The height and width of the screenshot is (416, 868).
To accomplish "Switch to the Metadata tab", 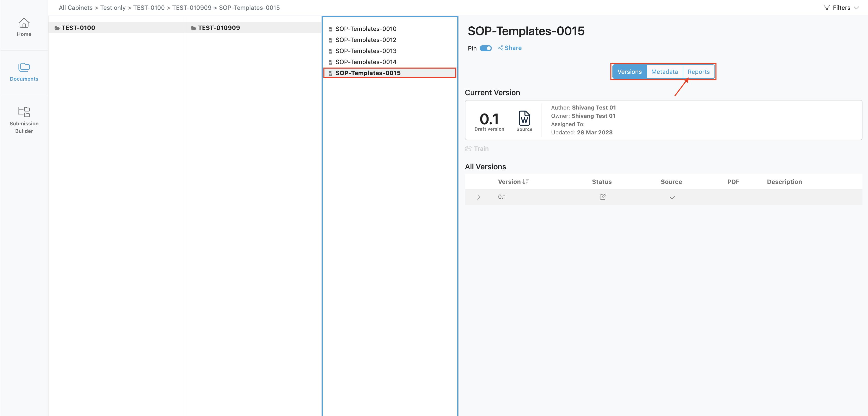I will 664,71.
